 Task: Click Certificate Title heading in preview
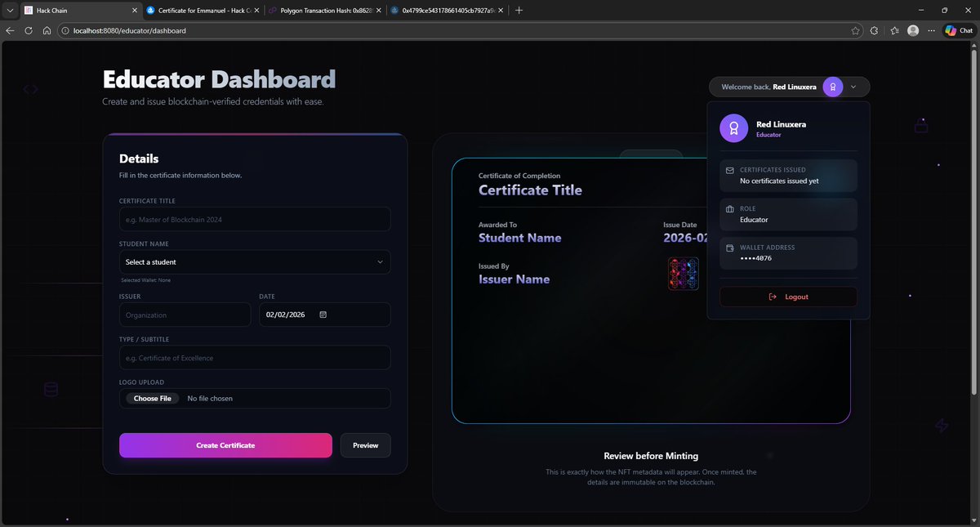(530, 190)
